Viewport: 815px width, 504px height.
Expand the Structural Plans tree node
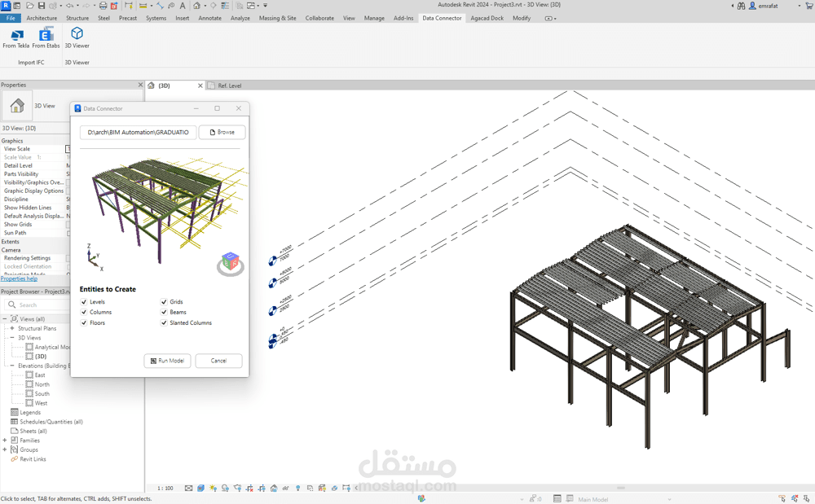(12, 328)
